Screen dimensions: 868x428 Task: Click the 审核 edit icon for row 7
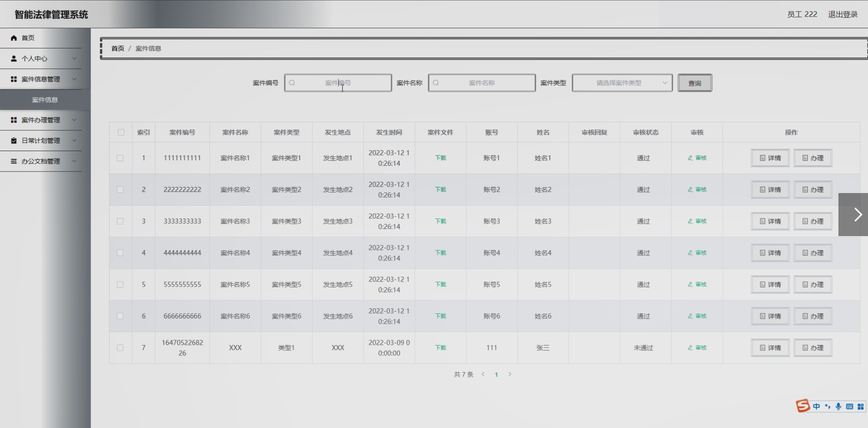[x=690, y=348]
